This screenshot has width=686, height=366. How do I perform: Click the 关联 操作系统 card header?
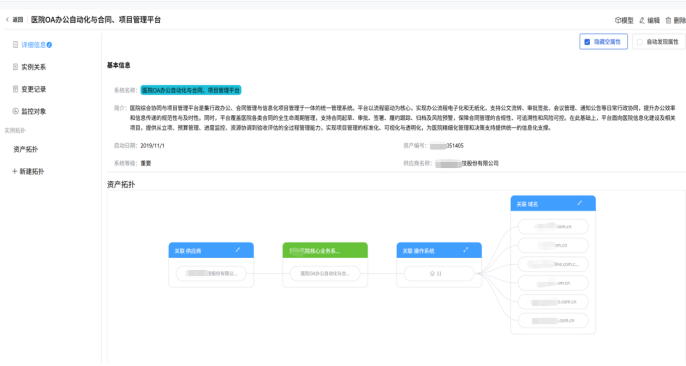(x=439, y=251)
